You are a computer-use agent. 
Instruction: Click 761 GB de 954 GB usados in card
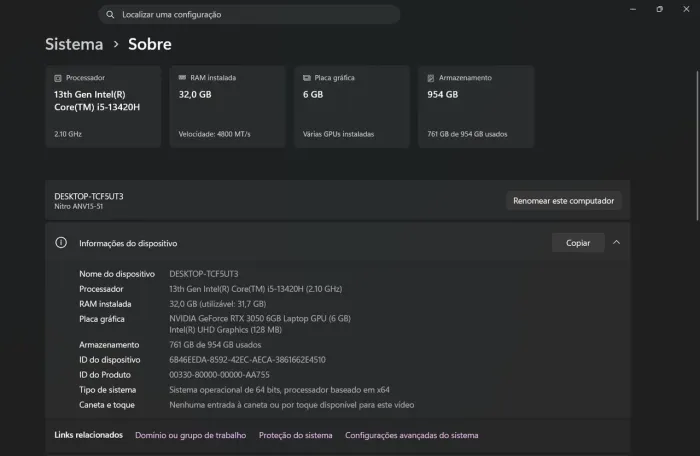pyautogui.click(x=467, y=134)
